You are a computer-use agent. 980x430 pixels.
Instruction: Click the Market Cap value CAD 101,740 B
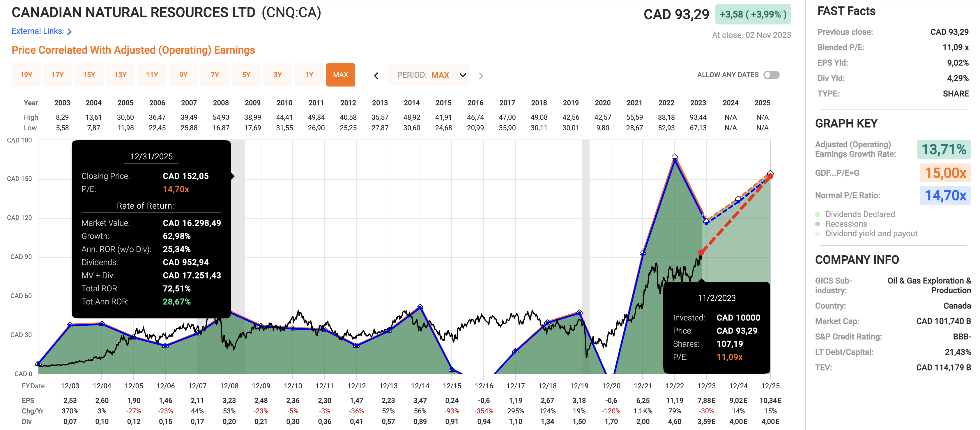(944, 321)
